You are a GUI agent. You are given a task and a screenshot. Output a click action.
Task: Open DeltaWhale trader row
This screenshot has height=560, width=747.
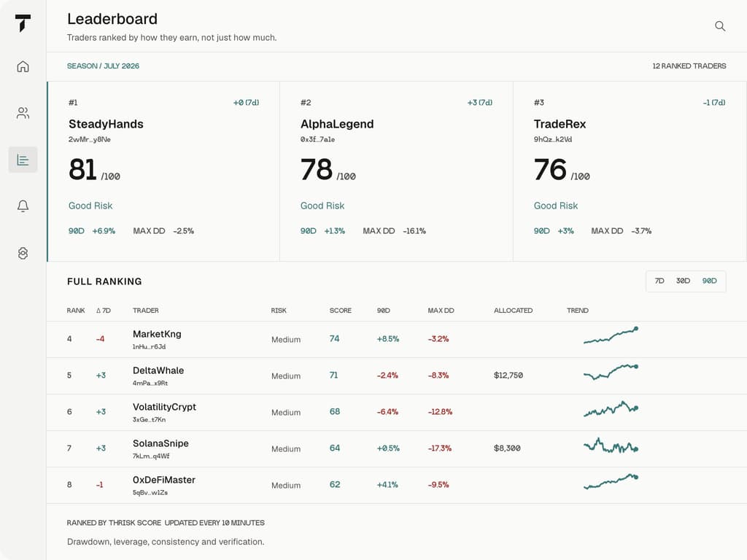point(396,376)
